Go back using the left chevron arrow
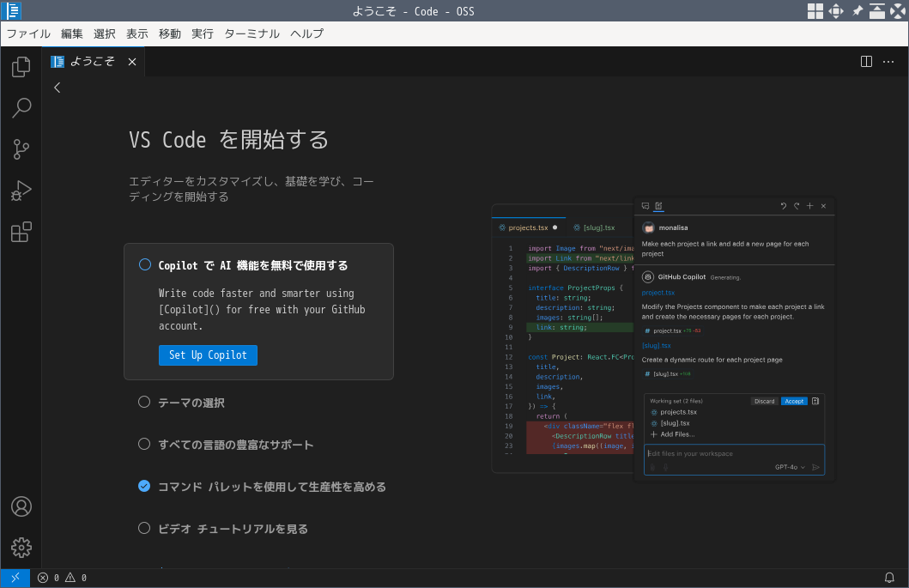This screenshot has width=909, height=588. 57,88
